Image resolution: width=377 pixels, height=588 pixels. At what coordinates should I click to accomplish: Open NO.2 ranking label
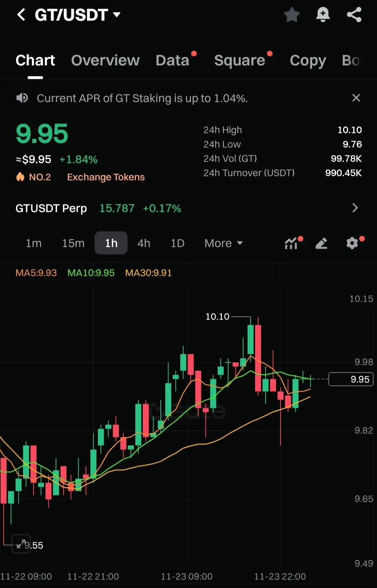pyautogui.click(x=40, y=177)
